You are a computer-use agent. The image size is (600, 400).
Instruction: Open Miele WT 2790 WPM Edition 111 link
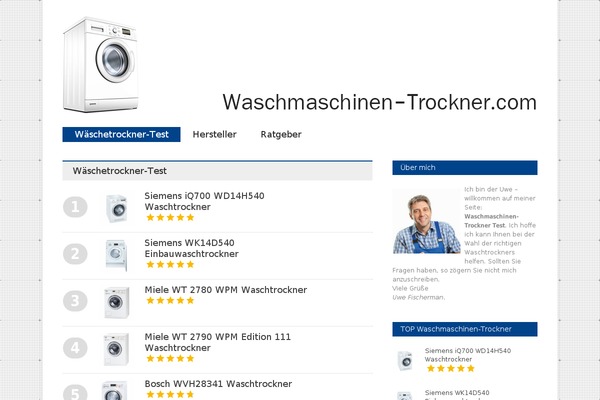(218, 342)
